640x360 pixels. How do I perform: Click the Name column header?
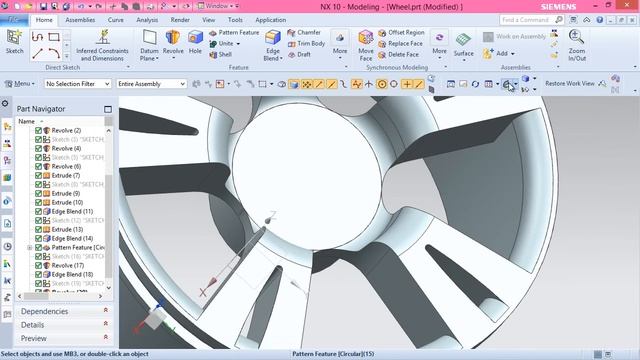pos(27,121)
